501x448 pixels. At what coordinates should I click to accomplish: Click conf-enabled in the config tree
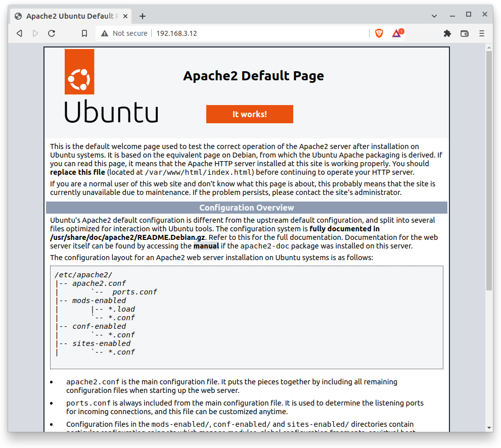99,326
